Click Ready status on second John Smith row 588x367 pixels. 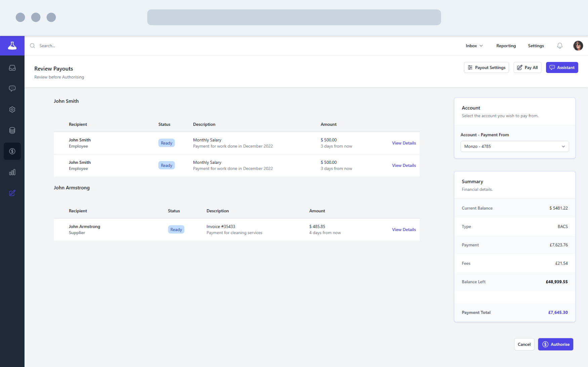pos(166,166)
